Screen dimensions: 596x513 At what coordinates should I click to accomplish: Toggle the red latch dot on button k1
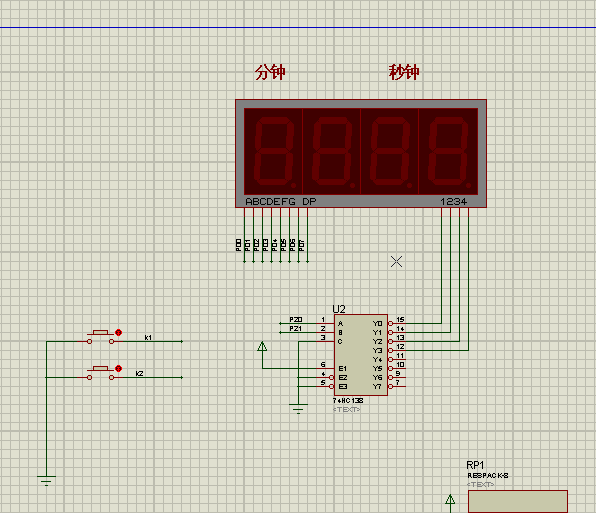(x=119, y=332)
